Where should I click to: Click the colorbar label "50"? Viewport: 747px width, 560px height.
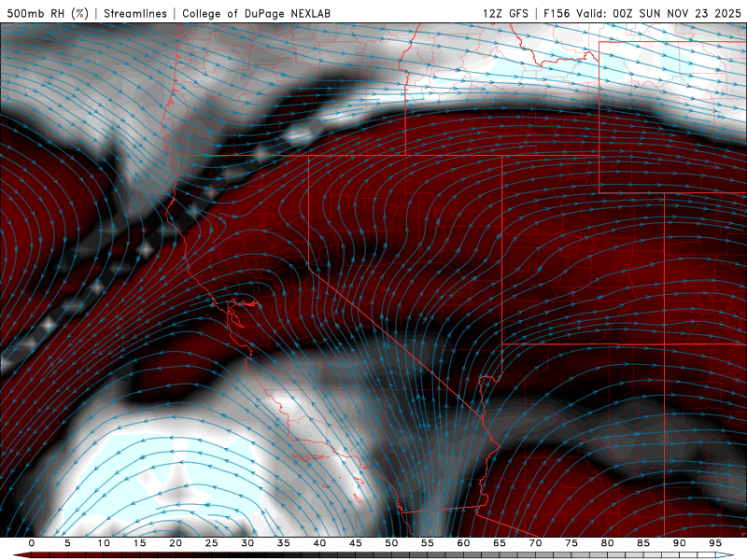tap(391, 543)
